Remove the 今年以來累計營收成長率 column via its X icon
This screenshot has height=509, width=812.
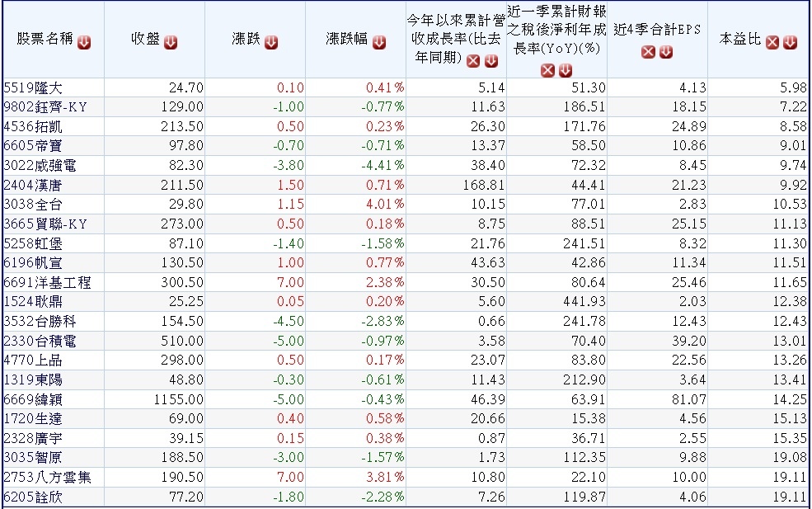(473, 61)
